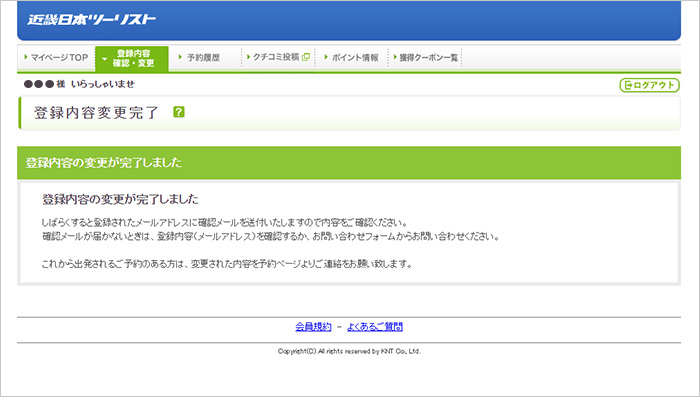Click the external-window icon beside クチコミ投稿

(306, 57)
